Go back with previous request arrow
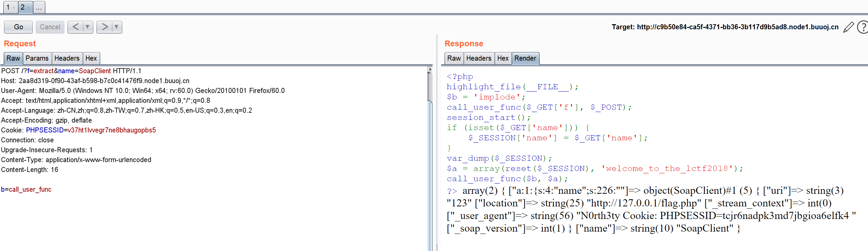 tap(76, 27)
